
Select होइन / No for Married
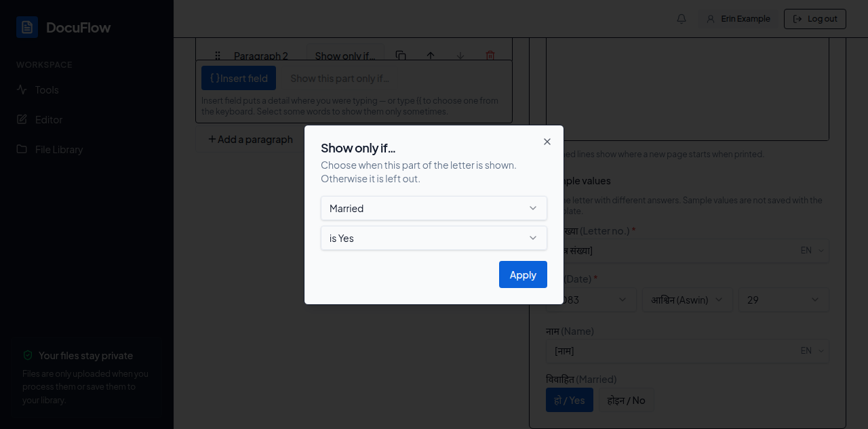click(626, 400)
